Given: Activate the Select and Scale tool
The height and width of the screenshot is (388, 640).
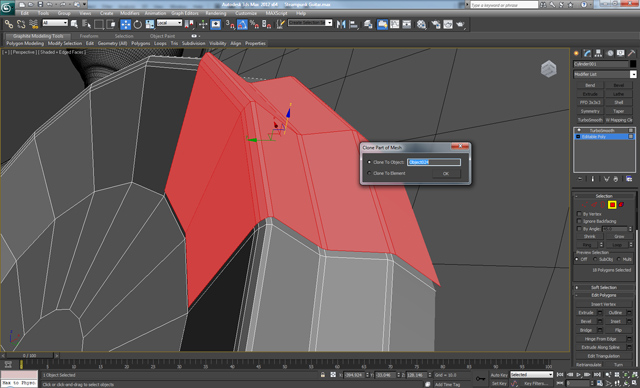Looking at the screenshot, I should tap(149, 24).
